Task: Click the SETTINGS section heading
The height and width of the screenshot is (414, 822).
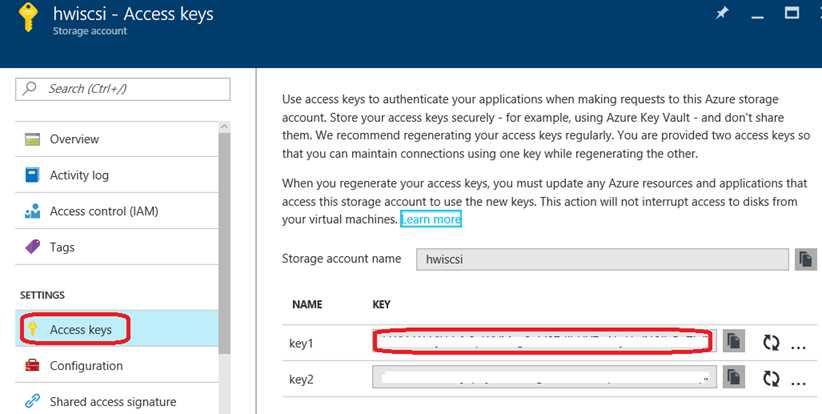Action: click(x=42, y=295)
